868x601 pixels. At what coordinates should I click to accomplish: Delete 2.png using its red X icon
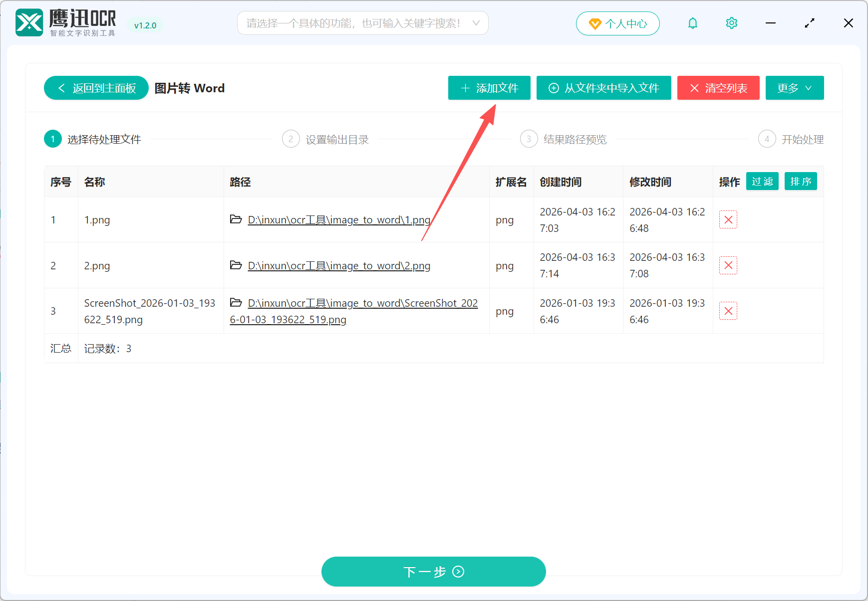pyautogui.click(x=728, y=265)
